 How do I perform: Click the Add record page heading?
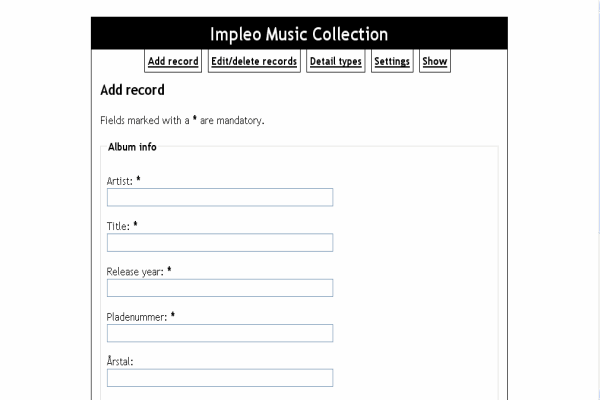(x=132, y=90)
